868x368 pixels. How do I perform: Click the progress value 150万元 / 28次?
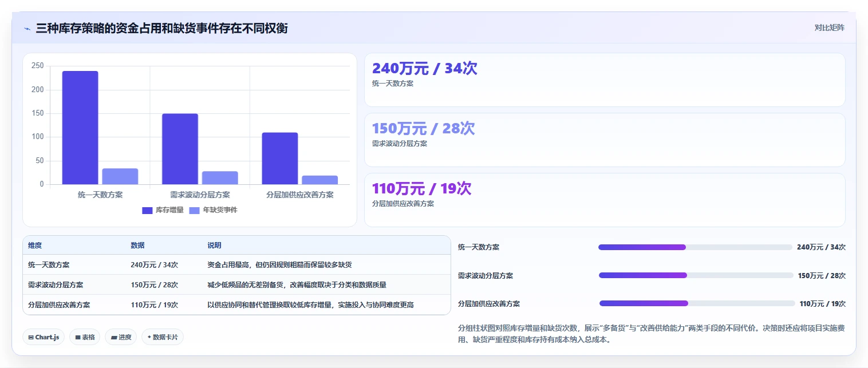(x=822, y=275)
